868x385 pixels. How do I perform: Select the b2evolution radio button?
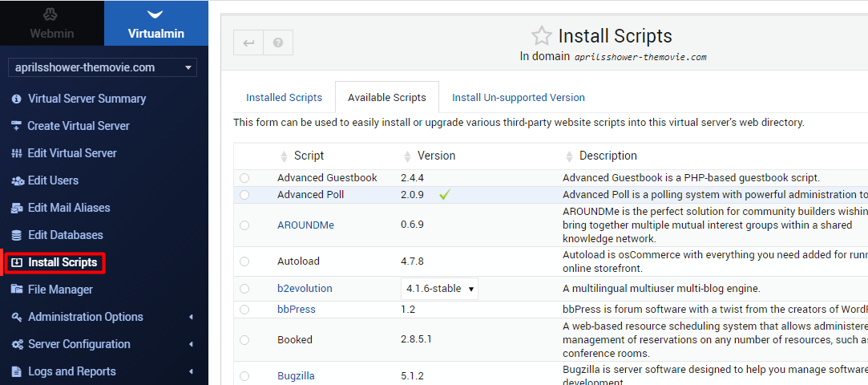click(244, 289)
